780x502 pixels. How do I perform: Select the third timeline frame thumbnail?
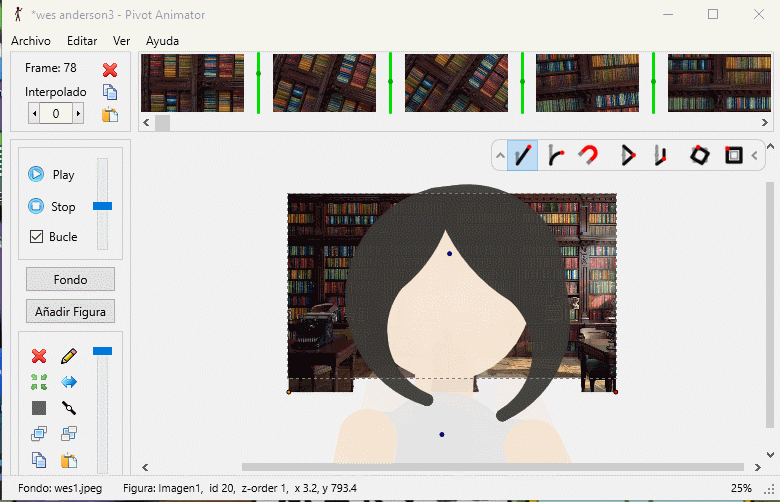click(x=456, y=83)
